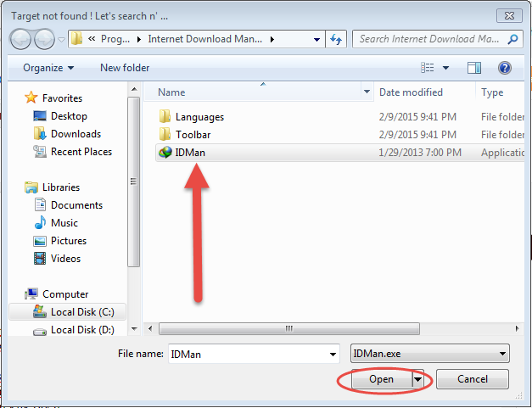
Task: Change view using the views icon
Action: pyautogui.click(x=428, y=68)
